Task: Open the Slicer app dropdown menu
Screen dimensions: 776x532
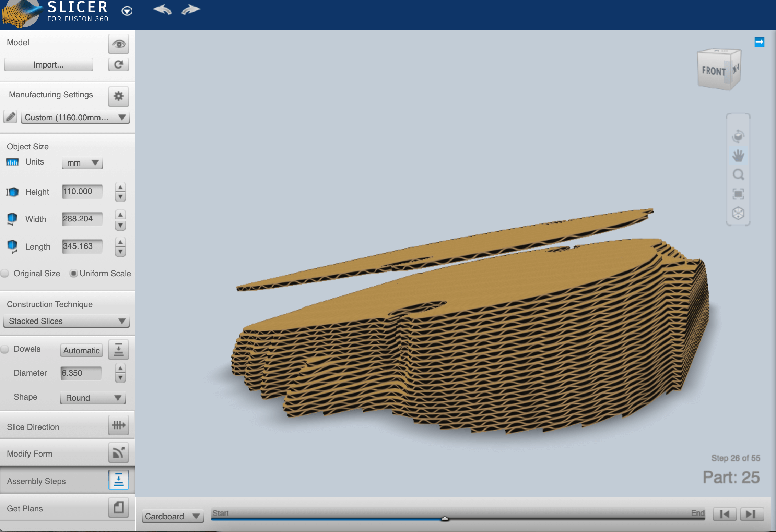Action: tap(127, 11)
